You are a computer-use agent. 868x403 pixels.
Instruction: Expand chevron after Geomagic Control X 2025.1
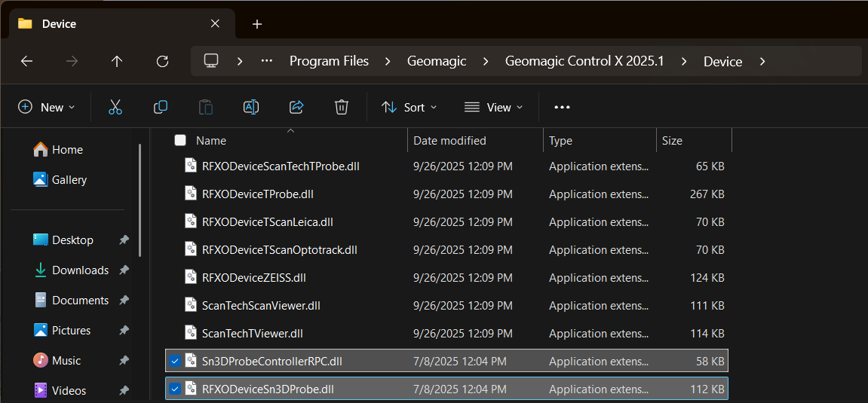684,61
